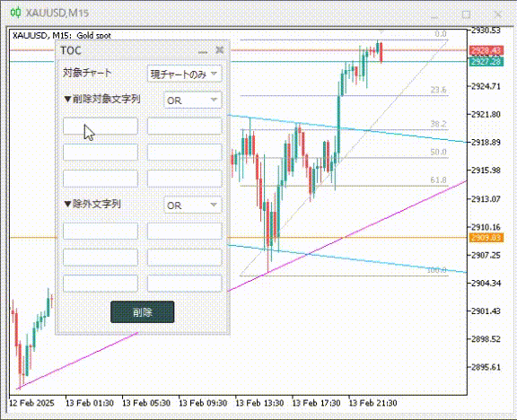517x420 pixels.
Task: Open the 対象チャート dropdown showing 現チャートのみ
Action: pyautogui.click(x=184, y=74)
